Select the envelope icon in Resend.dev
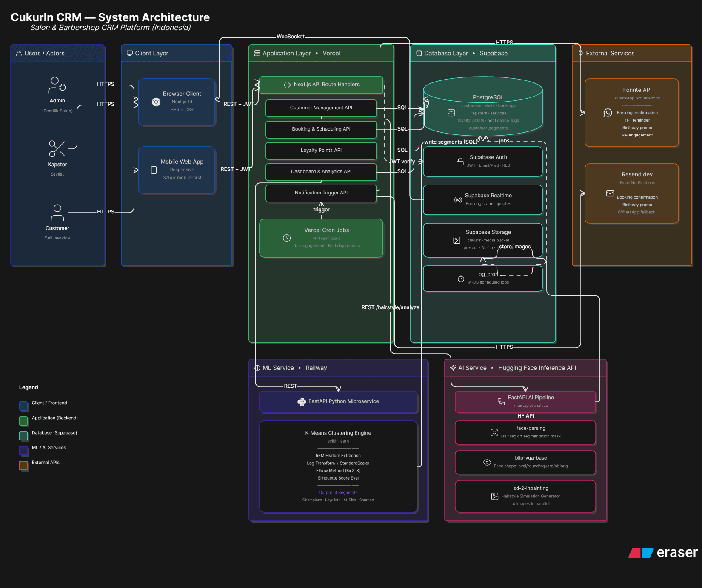 click(610, 193)
